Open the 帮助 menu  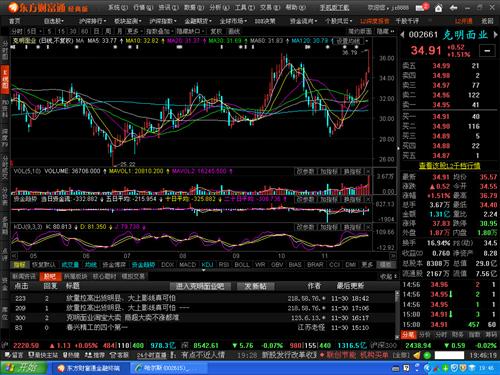[x=295, y=7]
